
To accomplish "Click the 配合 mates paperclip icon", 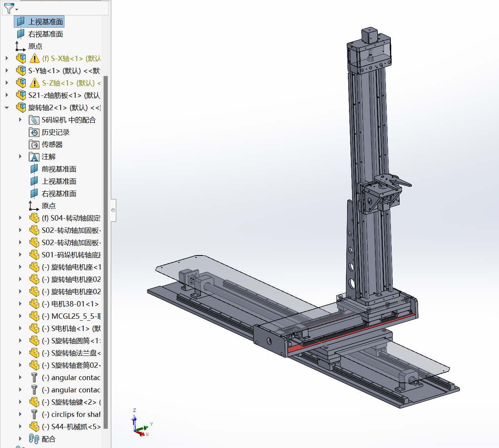I will pos(34,439).
